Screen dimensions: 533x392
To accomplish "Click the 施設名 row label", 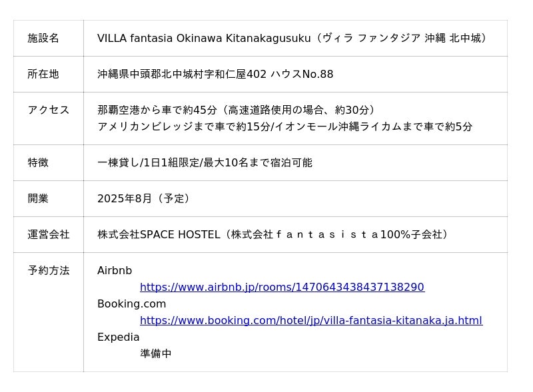I will pos(43,39).
